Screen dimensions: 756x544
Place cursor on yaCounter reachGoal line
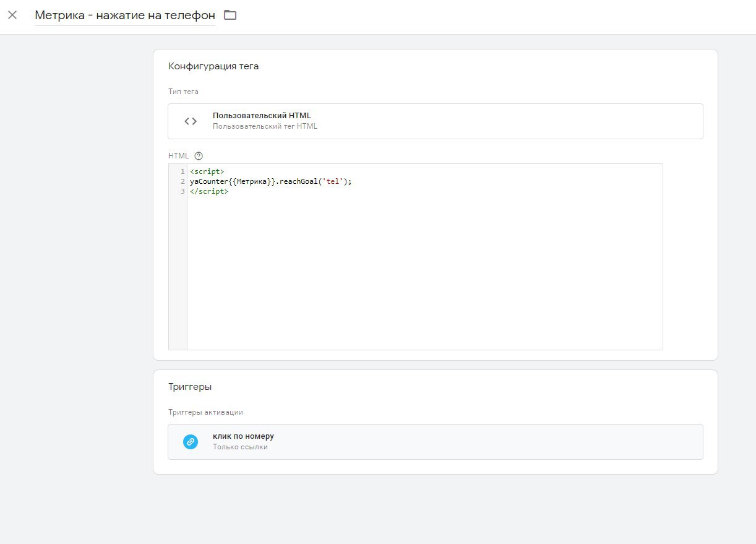click(270, 181)
